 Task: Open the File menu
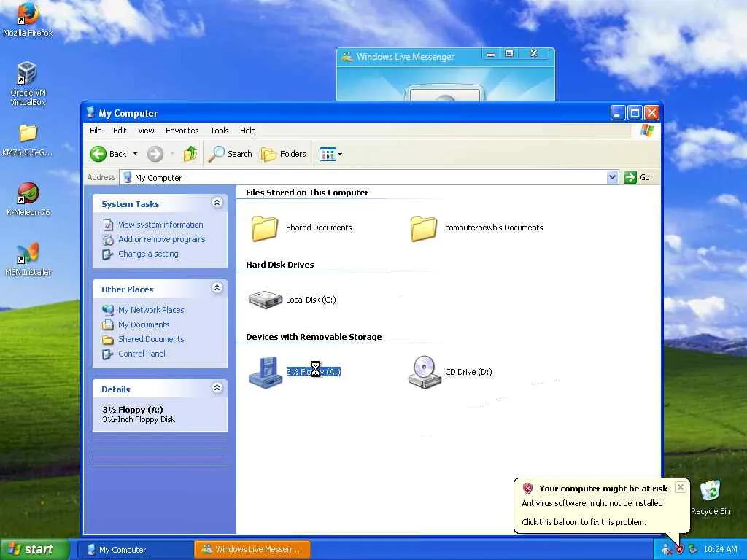(x=96, y=131)
